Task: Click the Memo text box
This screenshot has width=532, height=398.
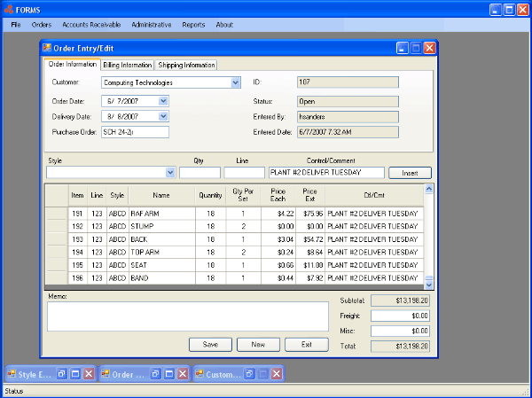Action: (188, 316)
